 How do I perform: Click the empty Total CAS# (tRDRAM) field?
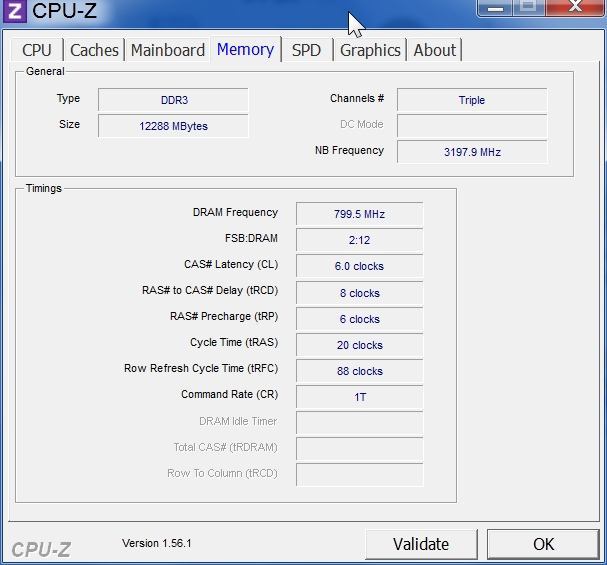coord(360,449)
